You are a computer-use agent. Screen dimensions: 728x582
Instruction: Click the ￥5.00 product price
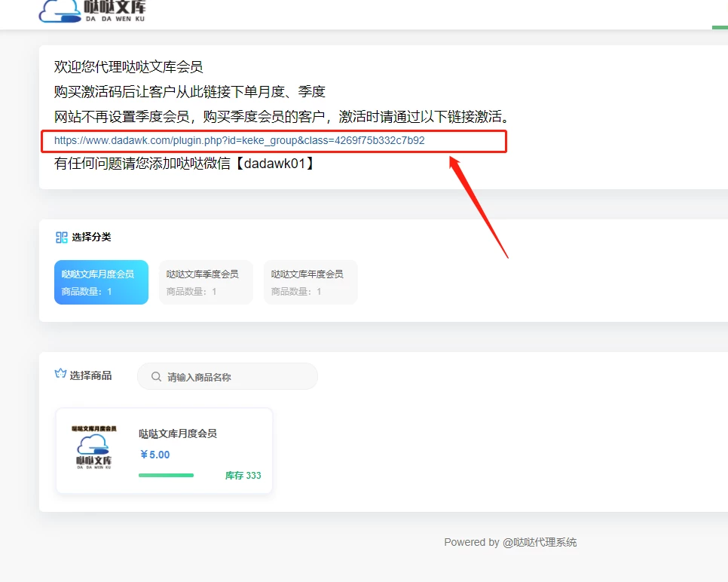coord(154,455)
